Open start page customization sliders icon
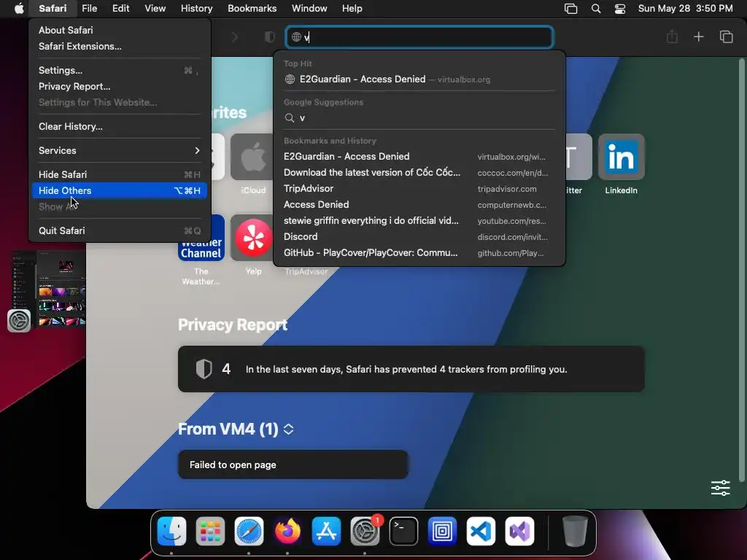 [x=720, y=488]
